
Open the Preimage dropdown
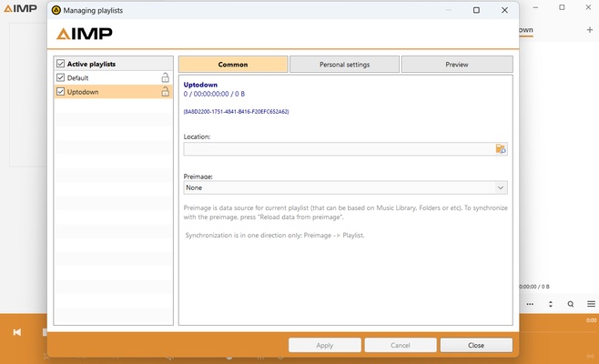point(345,187)
